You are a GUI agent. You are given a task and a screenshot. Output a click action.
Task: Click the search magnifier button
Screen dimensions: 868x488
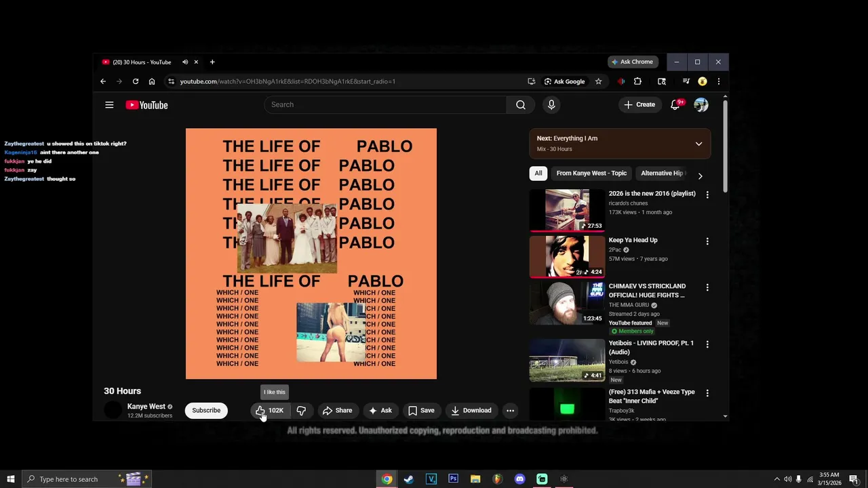point(520,104)
